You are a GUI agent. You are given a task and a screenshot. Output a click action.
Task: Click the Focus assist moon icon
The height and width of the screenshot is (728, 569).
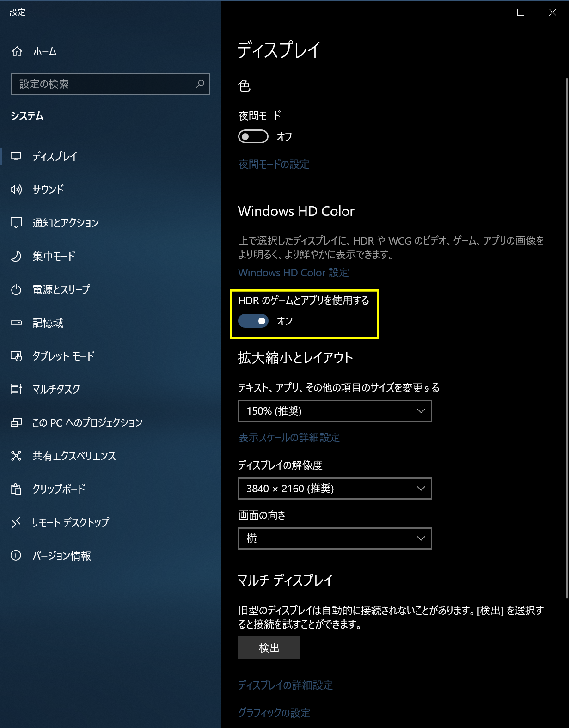tap(16, 256)
